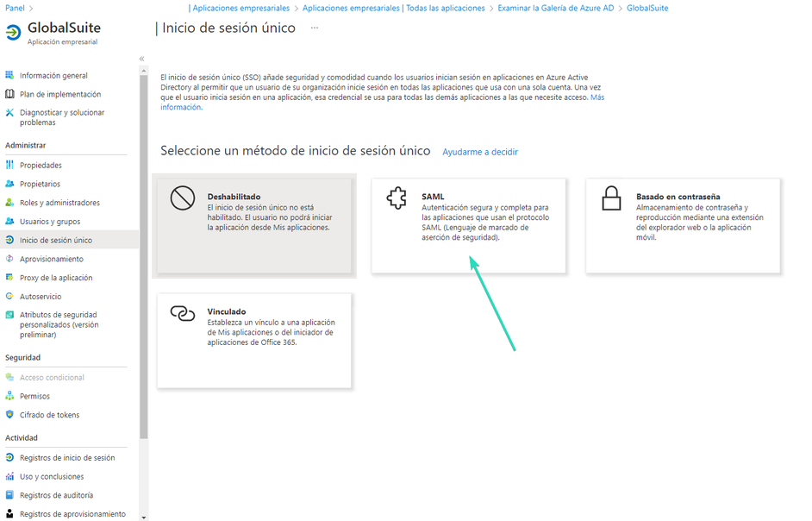Go to Usuarios y grupos
Screen dimensions: 812x521
[x=49, y=222]
